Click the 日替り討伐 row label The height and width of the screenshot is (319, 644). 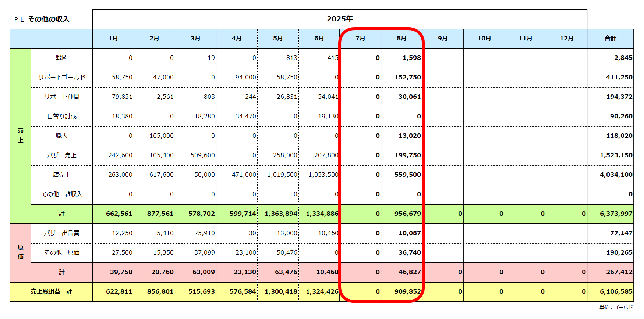point(61,116)
